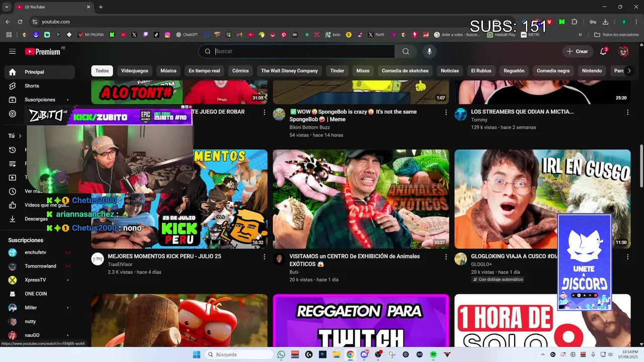Viewport: 644px width, 362px height.
Task: Select the Comedia de sketches chip
Action: tap(405, 71)
